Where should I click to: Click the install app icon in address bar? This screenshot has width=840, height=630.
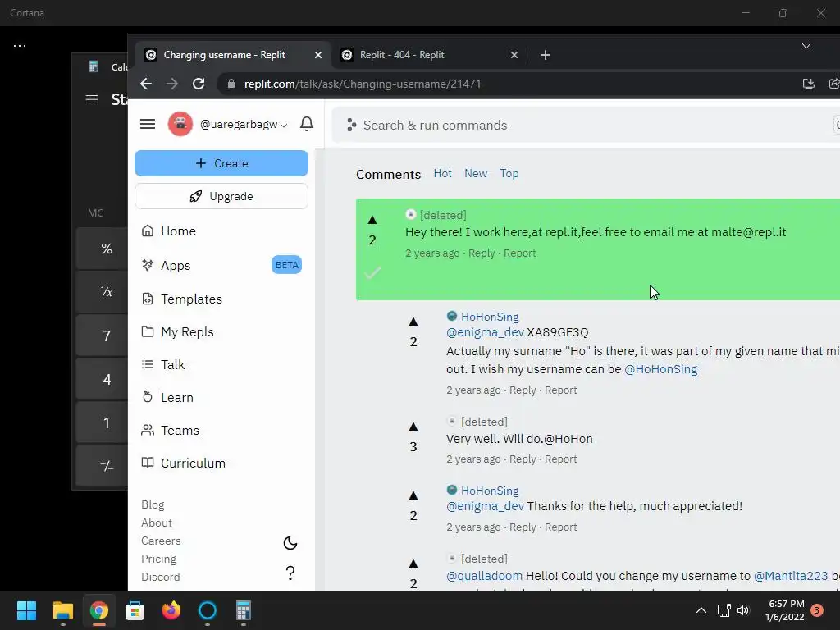point(808,84)
